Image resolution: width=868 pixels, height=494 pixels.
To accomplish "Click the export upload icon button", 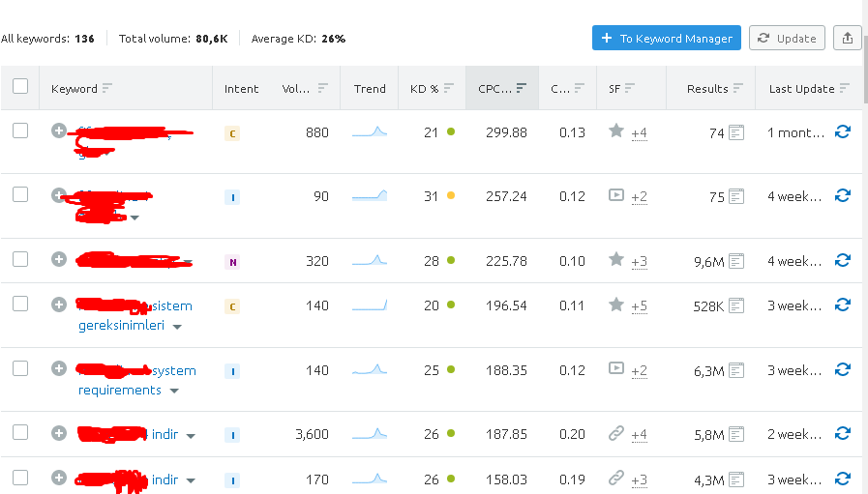I will point(847,38).
